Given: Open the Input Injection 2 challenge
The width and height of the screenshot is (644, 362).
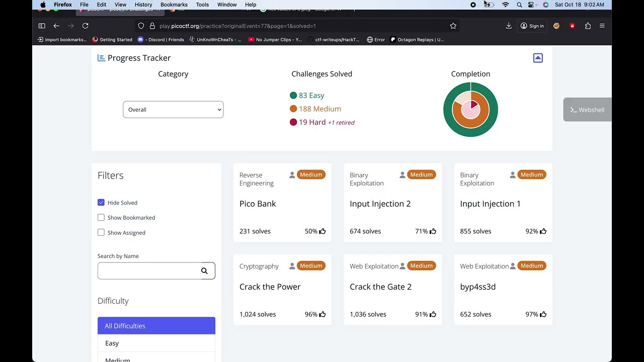Looking at the screenshot, I should tap(380, 204).
